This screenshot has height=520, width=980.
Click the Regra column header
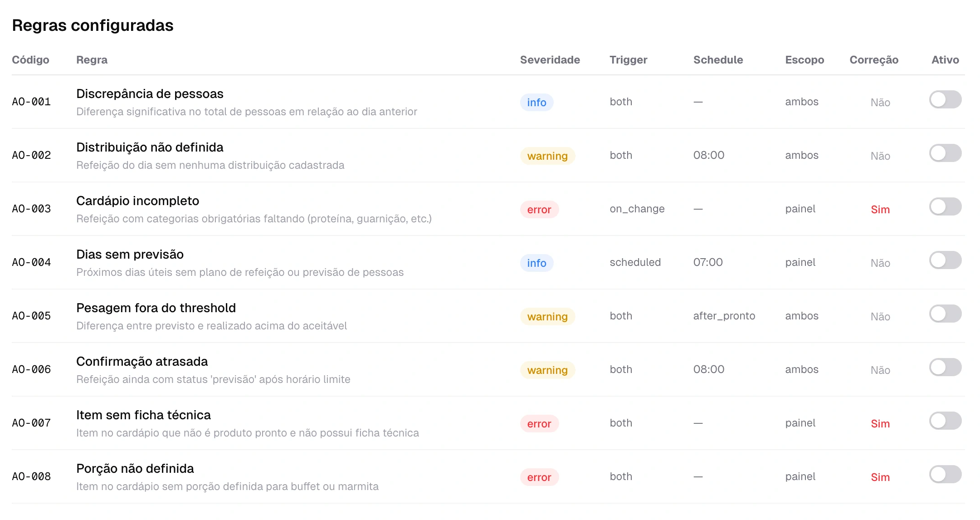(x=92, y=60)
